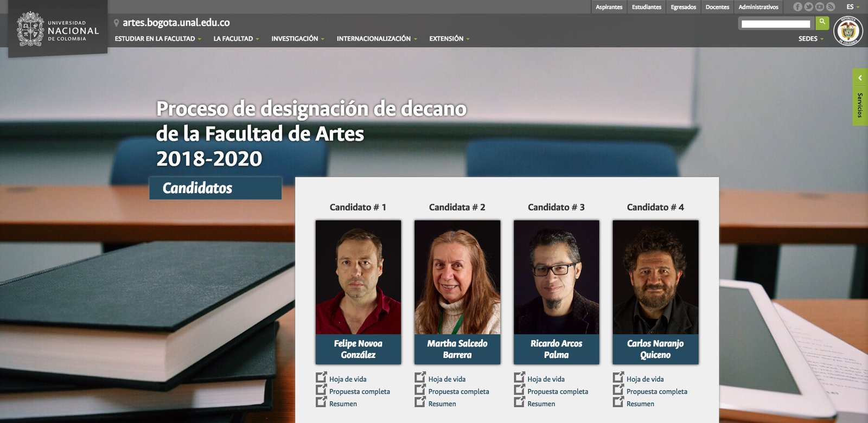Click the Candidatos section label
868x423 pixels.
pyautogui.click(x=215, y=188)
